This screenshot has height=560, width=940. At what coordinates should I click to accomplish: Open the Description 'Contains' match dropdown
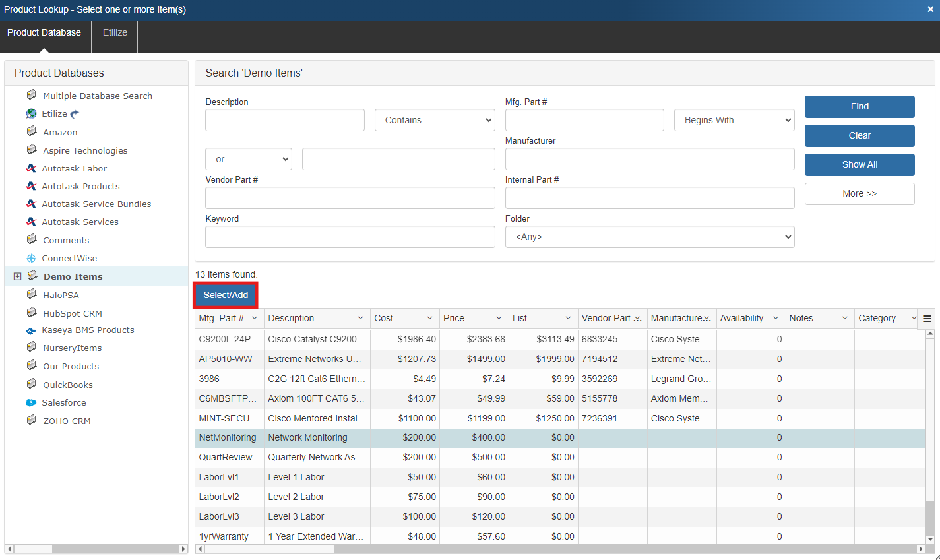[435, 120]
